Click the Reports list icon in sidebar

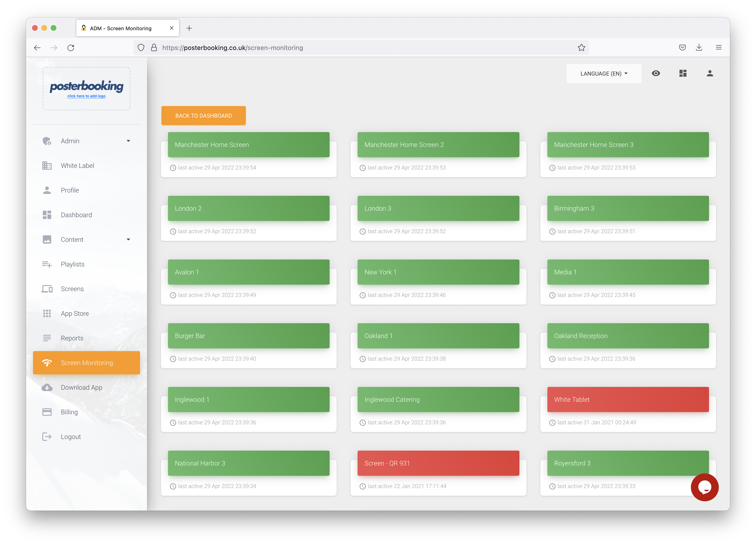pos(47,338)
